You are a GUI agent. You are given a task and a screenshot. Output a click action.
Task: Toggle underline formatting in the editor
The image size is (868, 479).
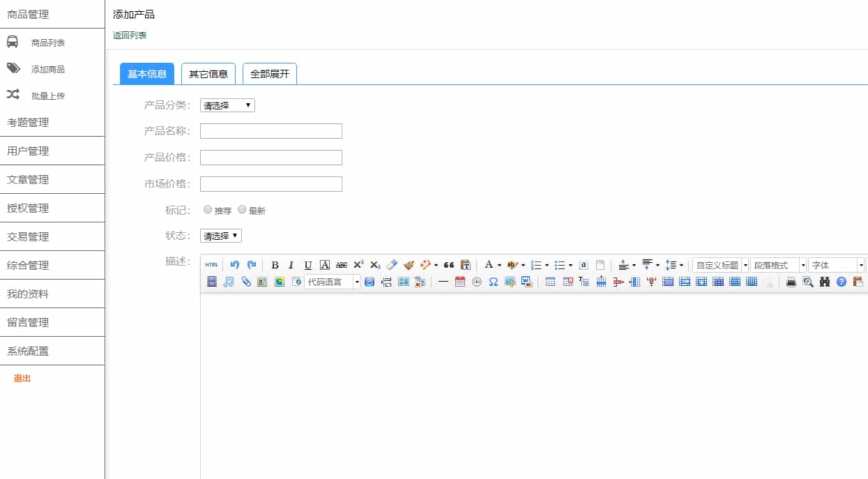308,265
